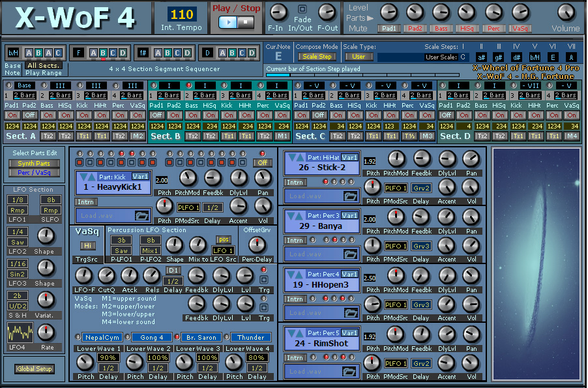The image size is (588, 388).
Task: Mute the VaSq part
Action: (x=520, y=29)
